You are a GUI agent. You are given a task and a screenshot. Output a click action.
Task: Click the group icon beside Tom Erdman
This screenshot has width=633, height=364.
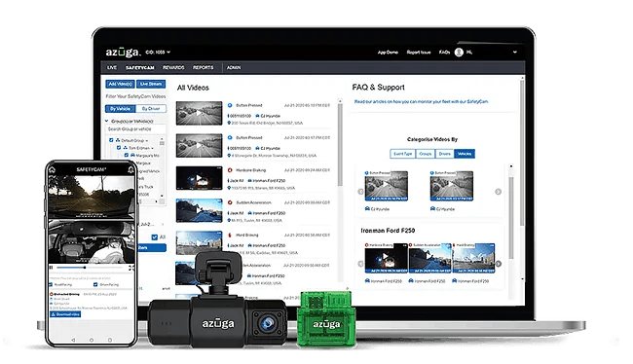[126, 148]
